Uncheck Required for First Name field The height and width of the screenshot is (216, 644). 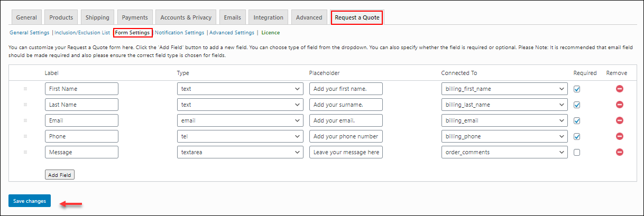tap(577, 89)
